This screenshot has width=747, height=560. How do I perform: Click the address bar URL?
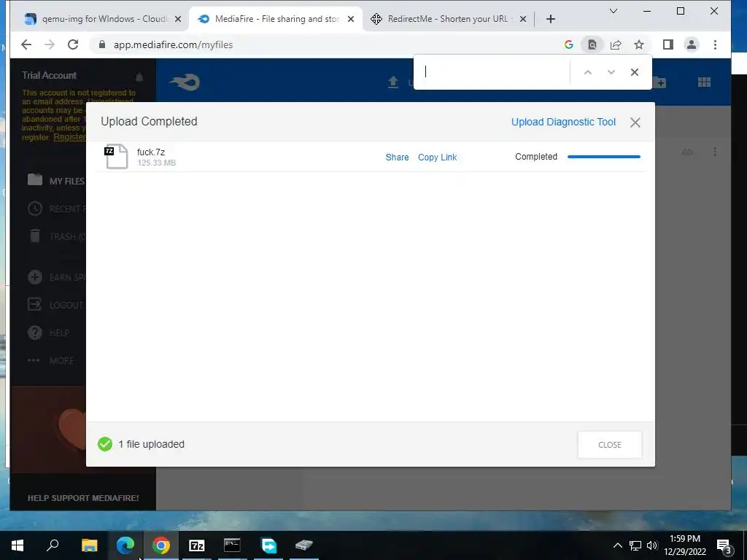(173, 44)
